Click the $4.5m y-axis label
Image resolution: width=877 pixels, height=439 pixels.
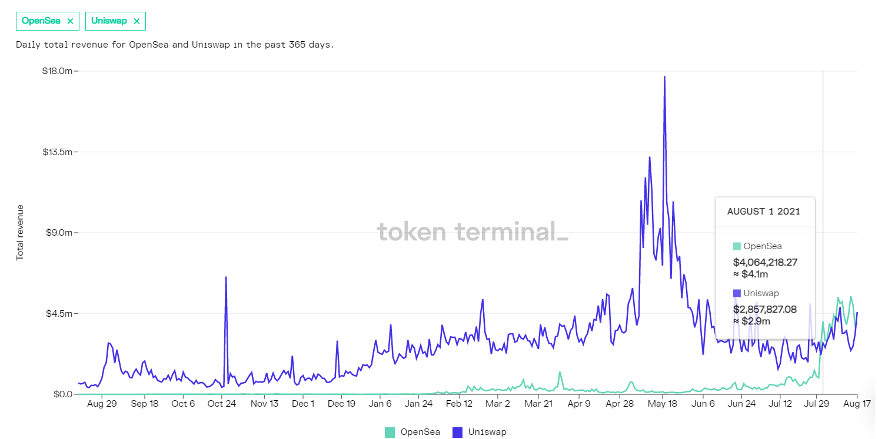pos(58,313)
